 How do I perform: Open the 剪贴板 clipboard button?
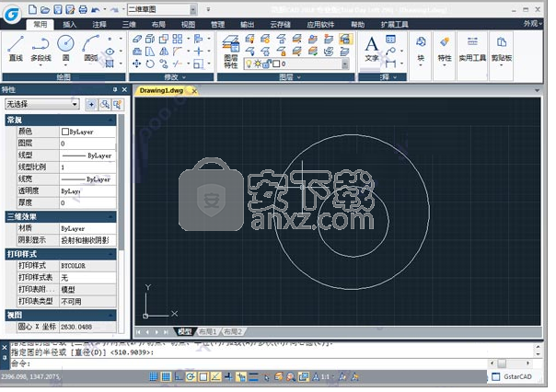pyautogui.click(x=502, y=52)
